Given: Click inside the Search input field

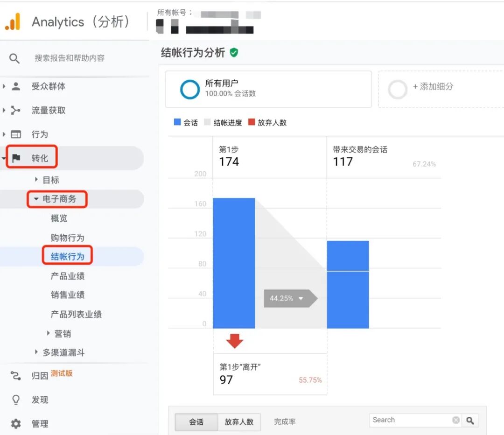Looking at the screenshot, I should [411, 420].
